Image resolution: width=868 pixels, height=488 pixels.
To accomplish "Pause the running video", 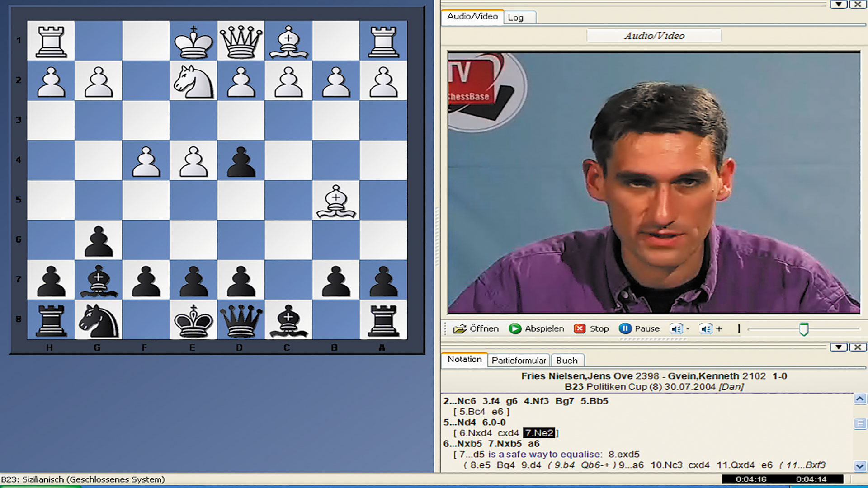I will (625, 328).
